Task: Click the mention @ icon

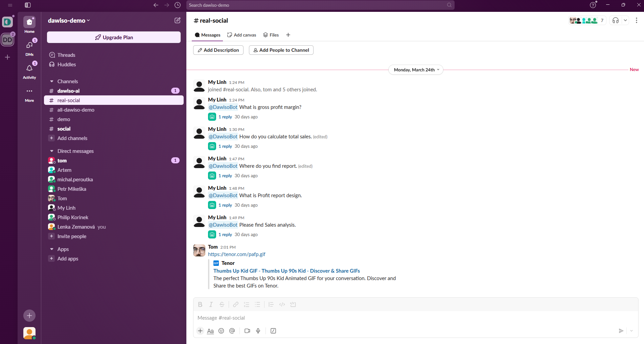Action: (x=232, y=331)
